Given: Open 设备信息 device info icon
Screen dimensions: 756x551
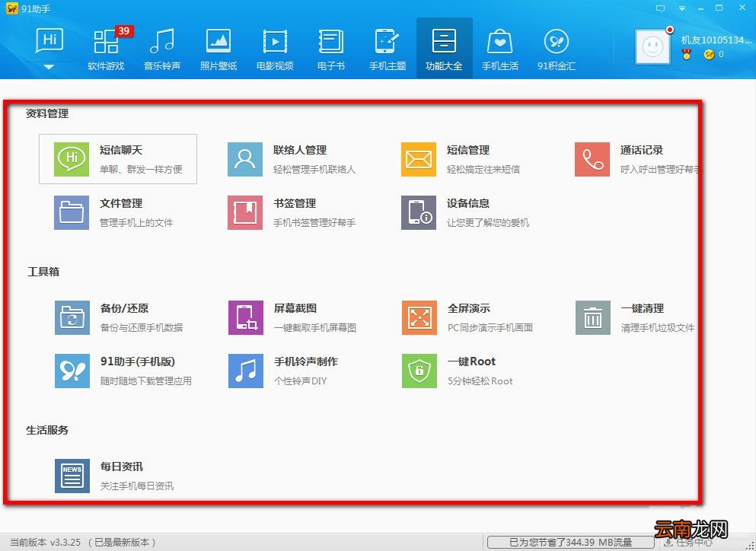Looking at the screenshot, I should click(419, 212).
